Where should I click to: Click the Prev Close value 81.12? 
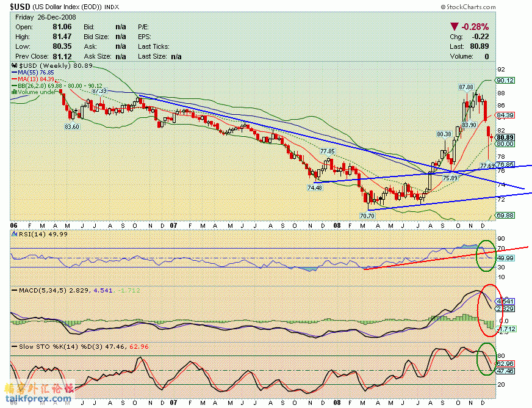pyautogui.click(x=62, y=56)
